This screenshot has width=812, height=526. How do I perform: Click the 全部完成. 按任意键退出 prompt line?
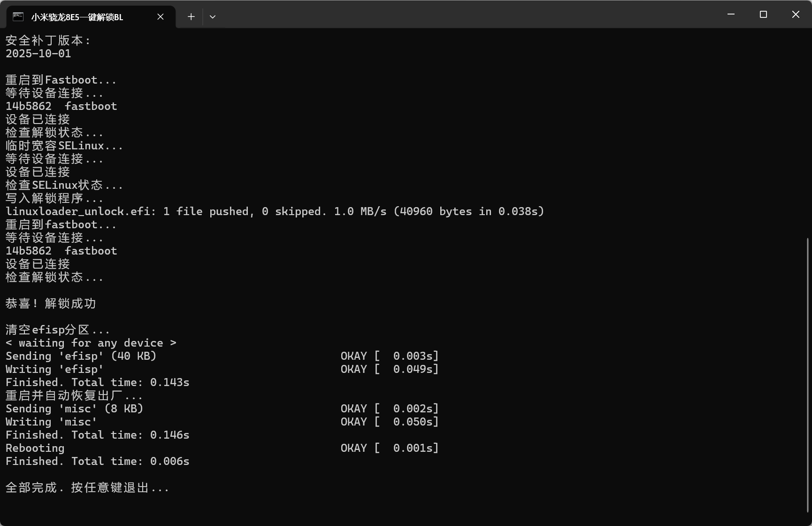tap(87, 487)
